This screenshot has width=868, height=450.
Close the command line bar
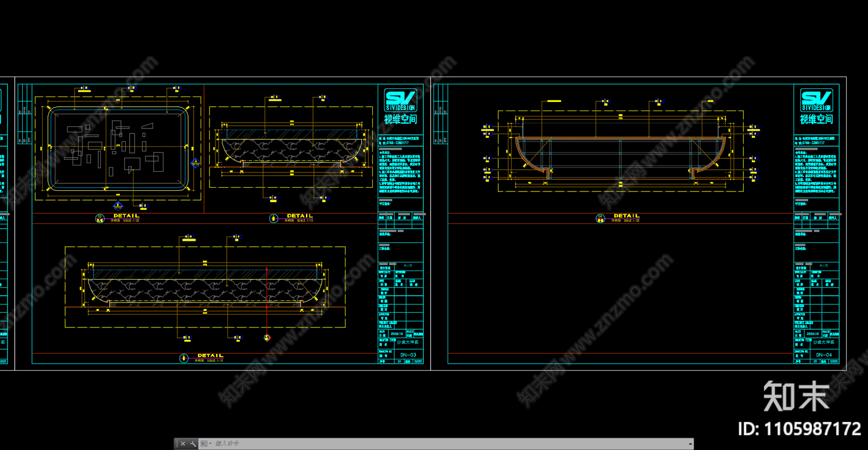coord(183,443)
